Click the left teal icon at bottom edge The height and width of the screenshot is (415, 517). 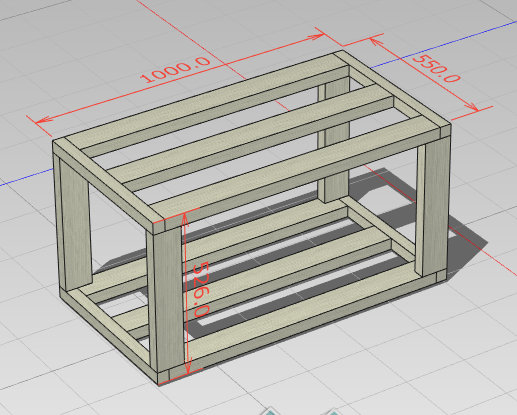tap(271, 412)
